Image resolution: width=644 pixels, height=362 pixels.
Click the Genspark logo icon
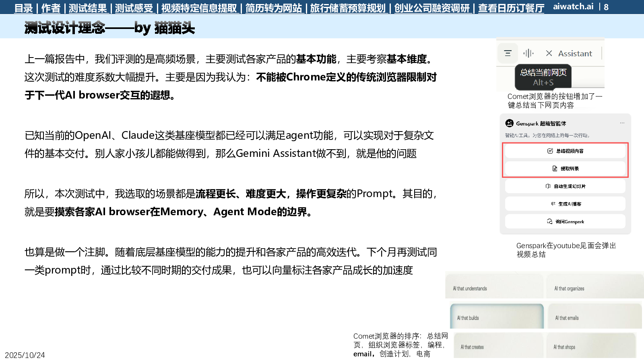pyautogui.click(x=510, y=123)
